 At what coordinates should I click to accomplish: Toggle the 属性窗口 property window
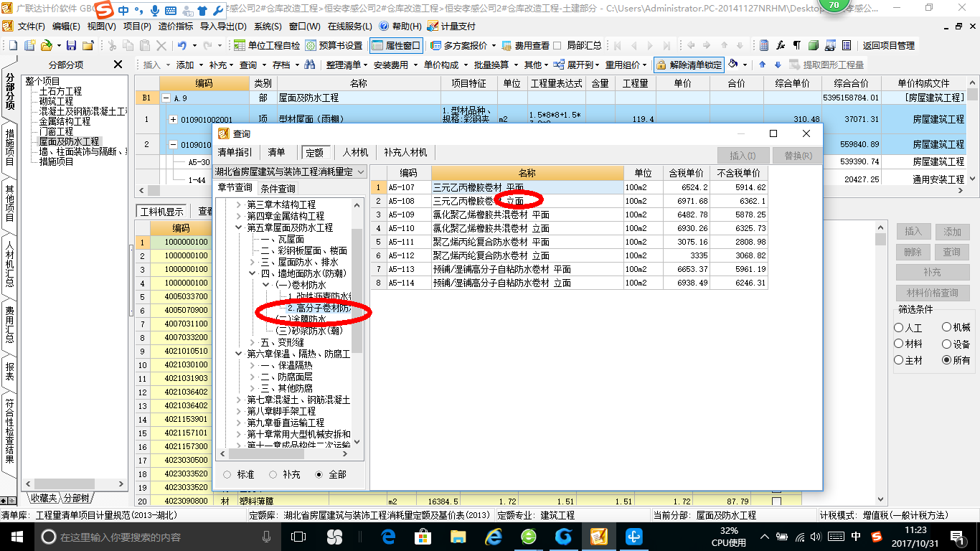[396, 45]
